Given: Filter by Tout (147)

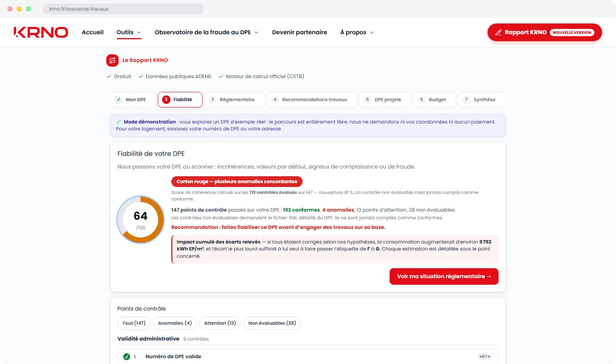Looking at the screenshot, I should click(134, 323).
